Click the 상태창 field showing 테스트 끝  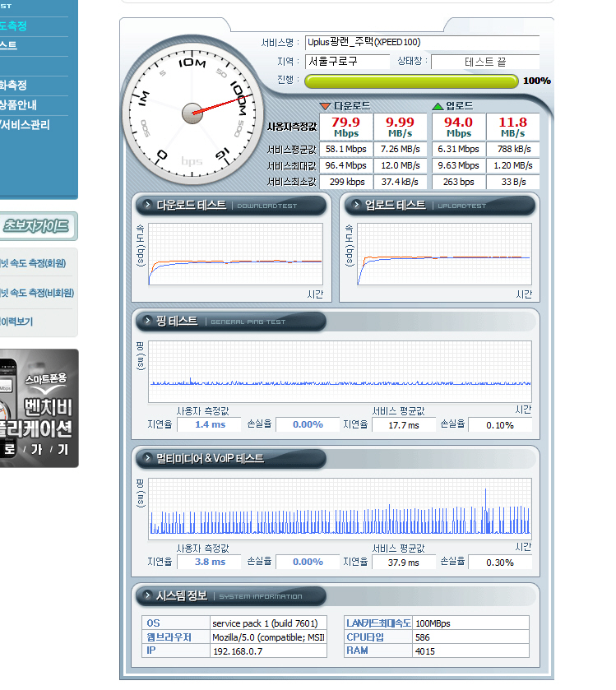coord(485,62)
